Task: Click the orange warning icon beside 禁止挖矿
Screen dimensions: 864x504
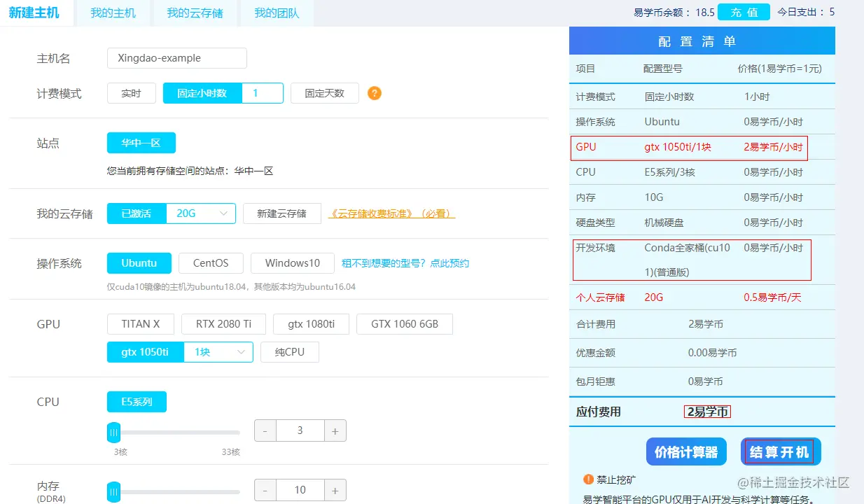Action: (588, 479)
